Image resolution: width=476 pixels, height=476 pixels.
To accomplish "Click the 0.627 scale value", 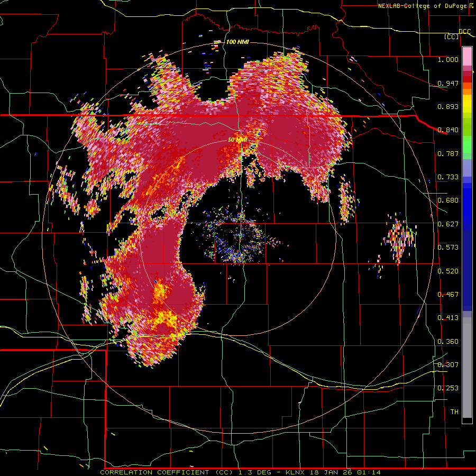I will point(448,224).
